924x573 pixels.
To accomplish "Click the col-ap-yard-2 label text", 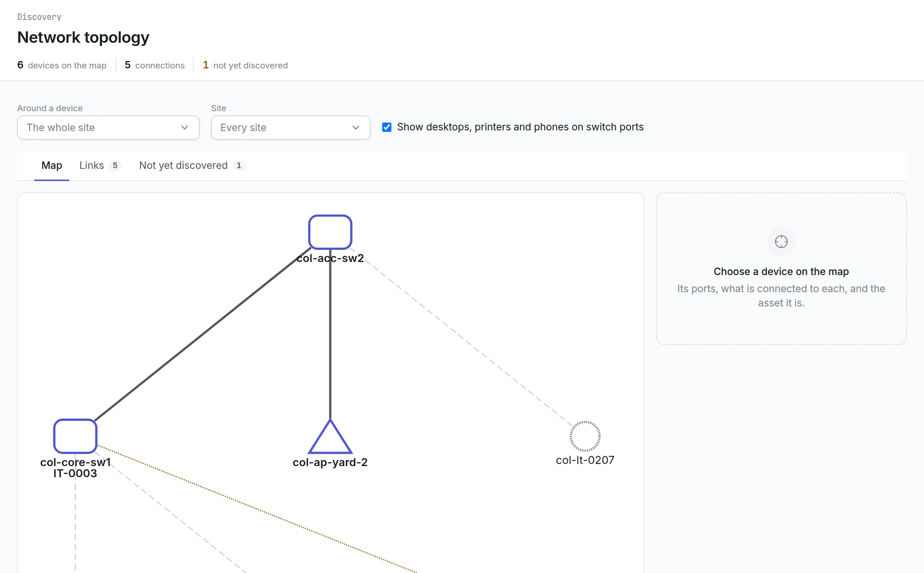I will pyautogui.click(x=330, y=462).
